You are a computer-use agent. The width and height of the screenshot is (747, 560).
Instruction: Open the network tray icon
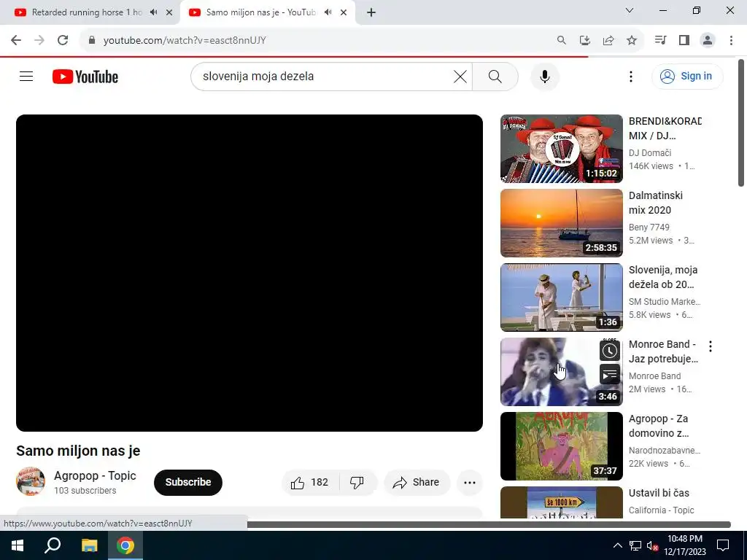coord(635,545)
